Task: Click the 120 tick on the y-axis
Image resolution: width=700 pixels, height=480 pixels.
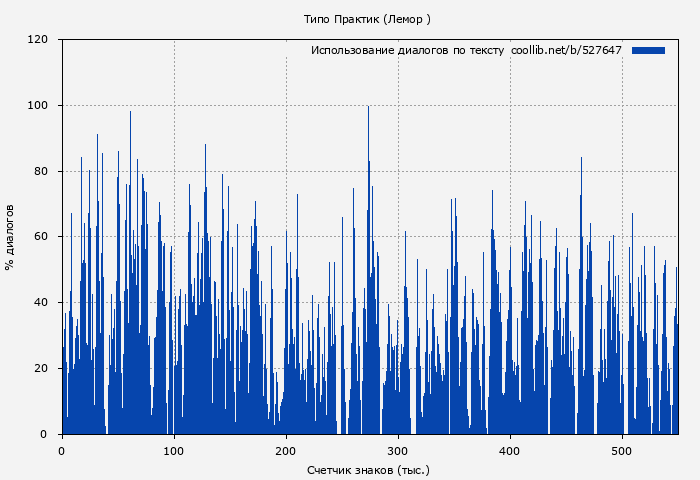Action: coord(38,40)
